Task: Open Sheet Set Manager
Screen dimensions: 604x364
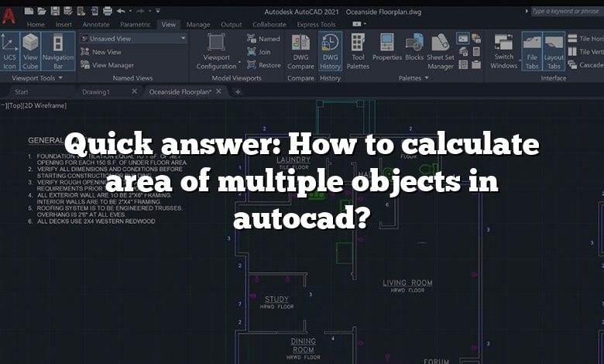Action: [x=441, y=50]
